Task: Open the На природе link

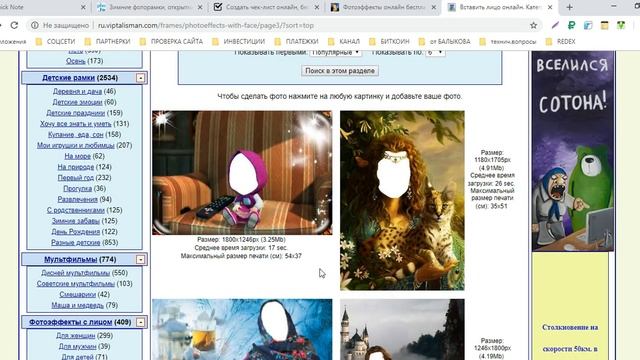Action: click(76, 167)
